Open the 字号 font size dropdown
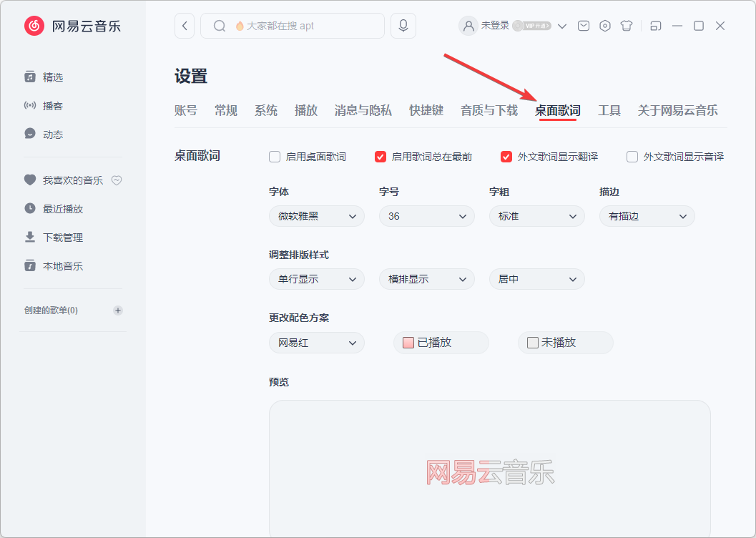The image size is (756, 538). (x=426, y=215)
